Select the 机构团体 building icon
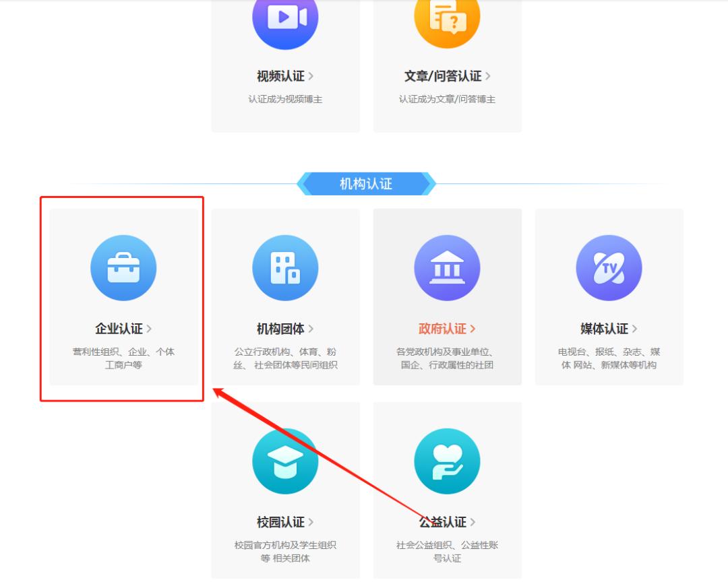728x582 pixels. point(285,267)
